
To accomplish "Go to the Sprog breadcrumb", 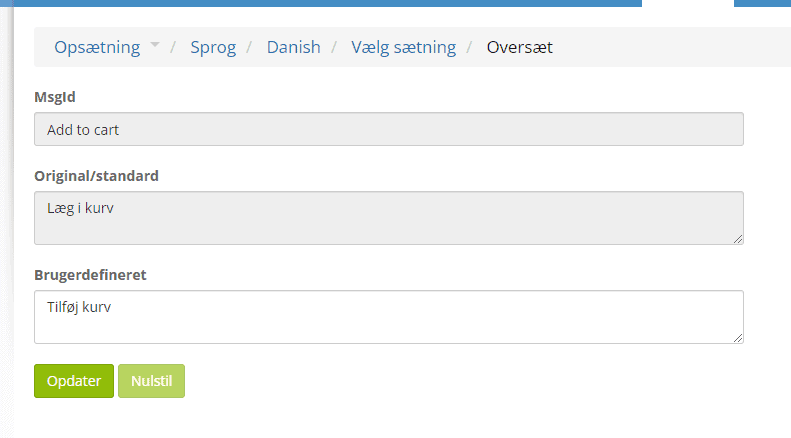I will pyautogui.click(x=213, y=47).
